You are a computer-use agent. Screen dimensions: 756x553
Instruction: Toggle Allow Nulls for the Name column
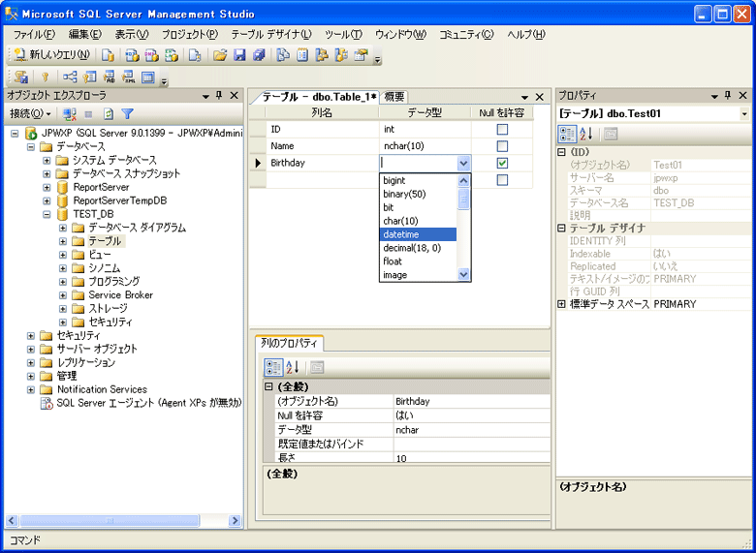pyautogui.click(x=502, y=146)
